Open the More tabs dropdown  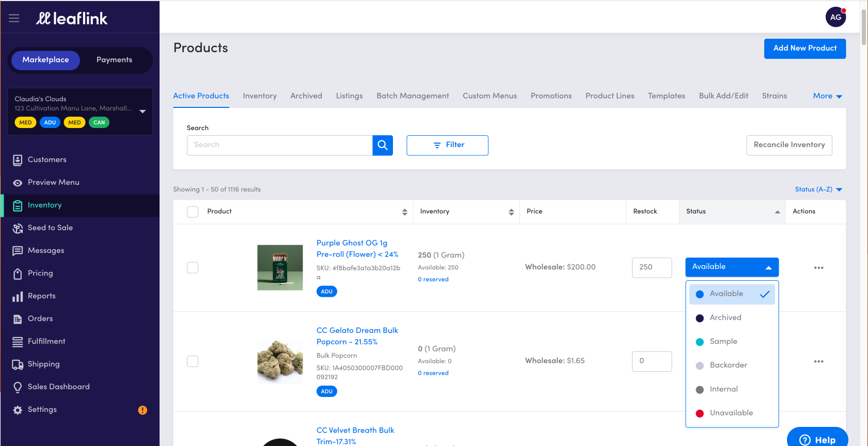point(827,96)
